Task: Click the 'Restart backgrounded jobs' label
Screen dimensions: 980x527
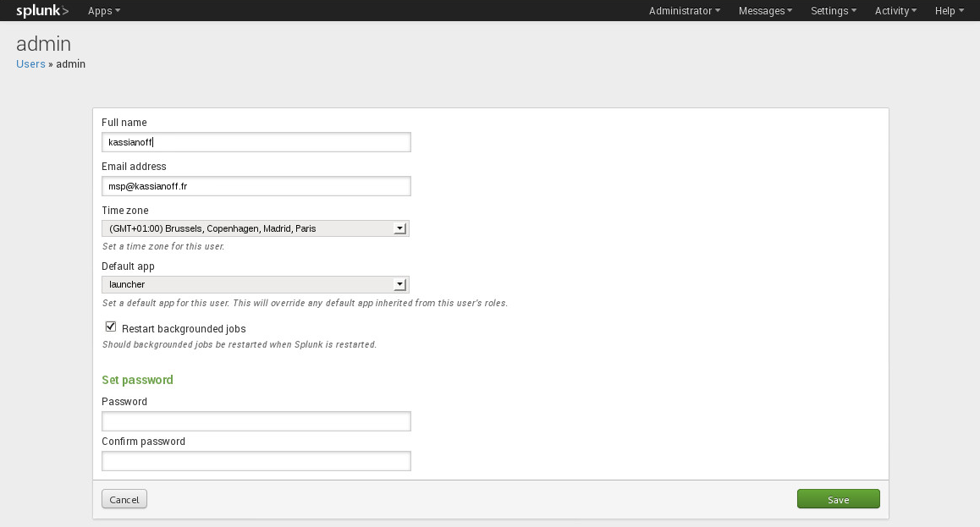Action: [x=184, y=328]
